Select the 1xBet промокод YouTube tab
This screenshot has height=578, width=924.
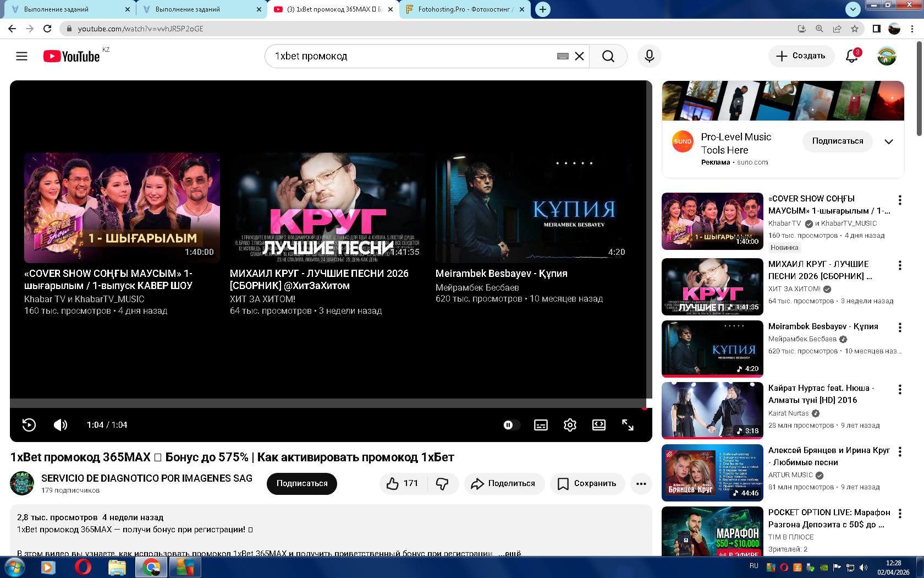pyautogui.click(x=334, y=9)
